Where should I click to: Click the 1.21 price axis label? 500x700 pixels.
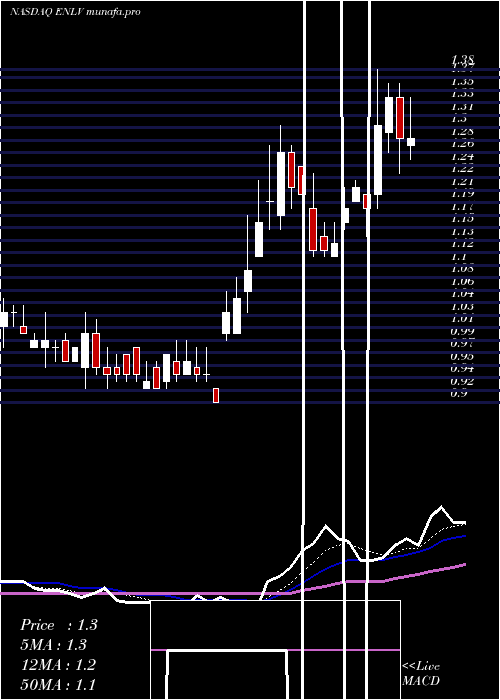click(x=462, y=182)
